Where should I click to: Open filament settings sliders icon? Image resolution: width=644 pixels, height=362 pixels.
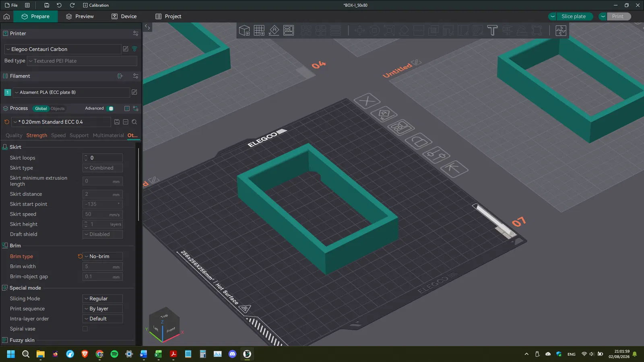click(136, 76)
